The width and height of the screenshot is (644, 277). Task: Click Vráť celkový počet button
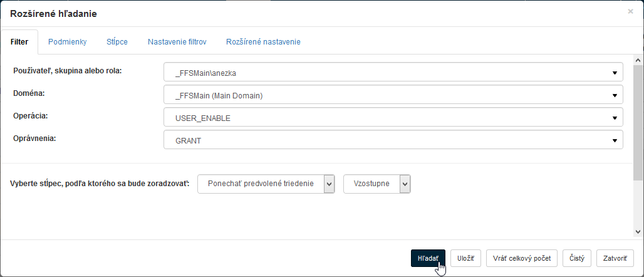tap(521, 258)
